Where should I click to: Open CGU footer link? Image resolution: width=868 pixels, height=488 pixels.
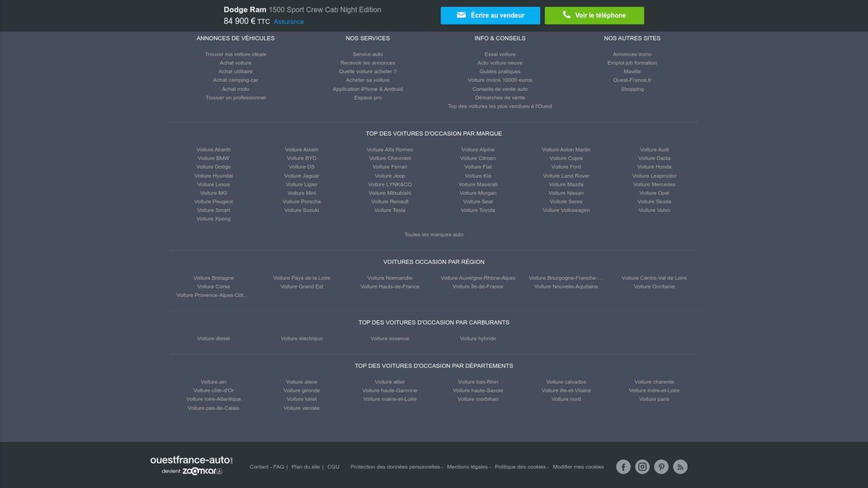click(x=333, y=467)
